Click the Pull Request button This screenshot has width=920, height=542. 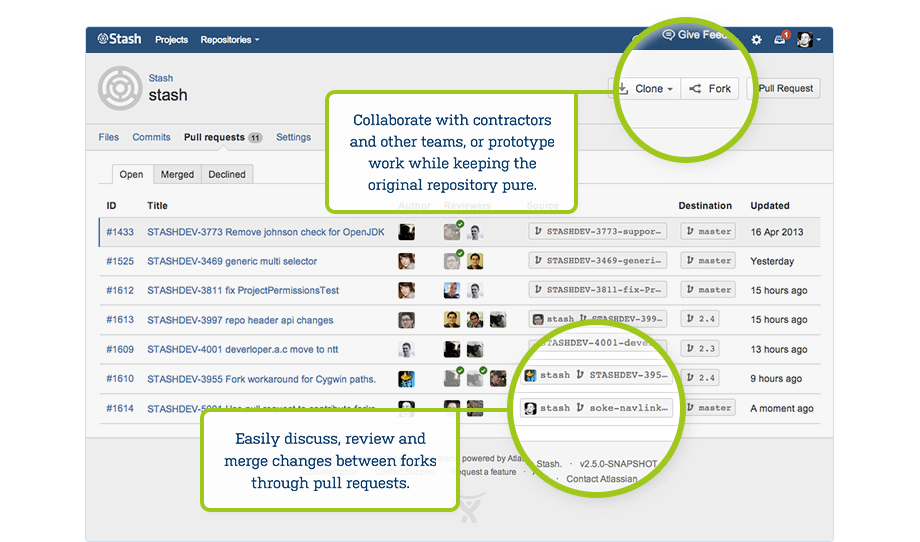pyautogui.click(x=786, y=88)
